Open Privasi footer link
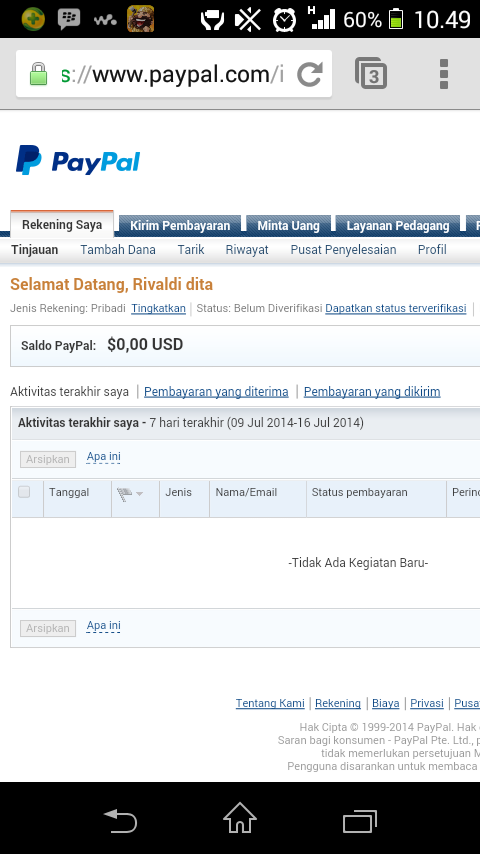 coord(427,703)
